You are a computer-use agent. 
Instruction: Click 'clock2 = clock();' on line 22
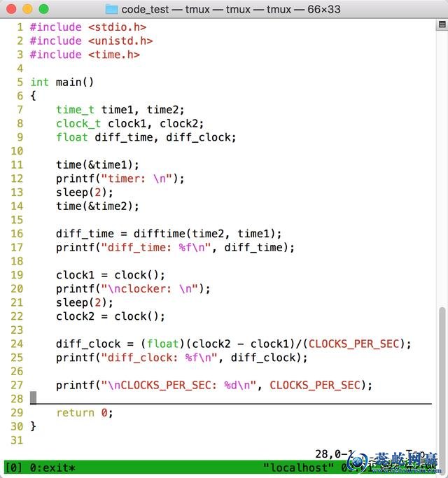(111, 316)
